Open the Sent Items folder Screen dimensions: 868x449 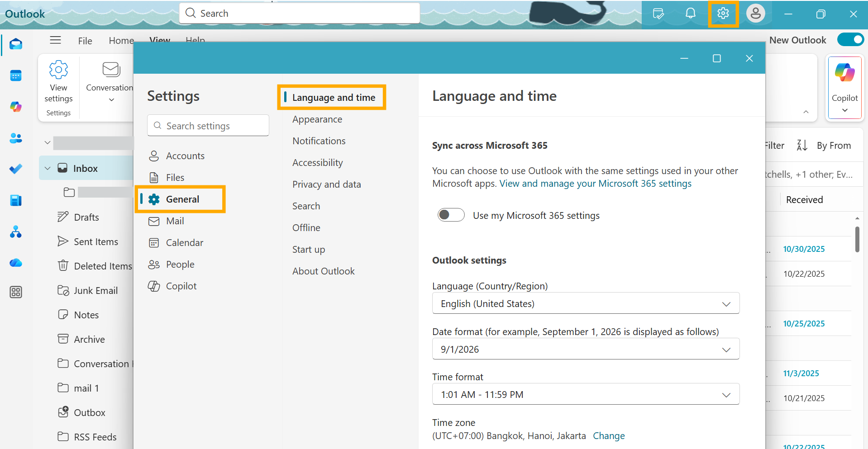click(95, 241)
